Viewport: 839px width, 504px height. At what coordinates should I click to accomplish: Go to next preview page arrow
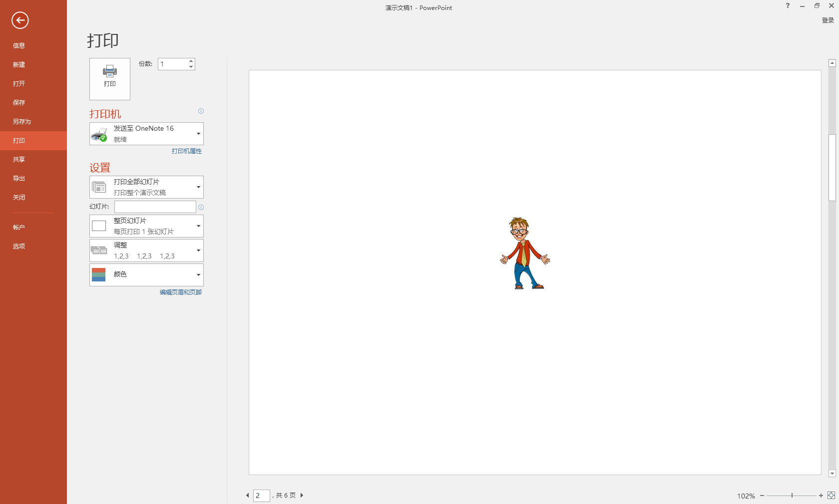point(302,496)
